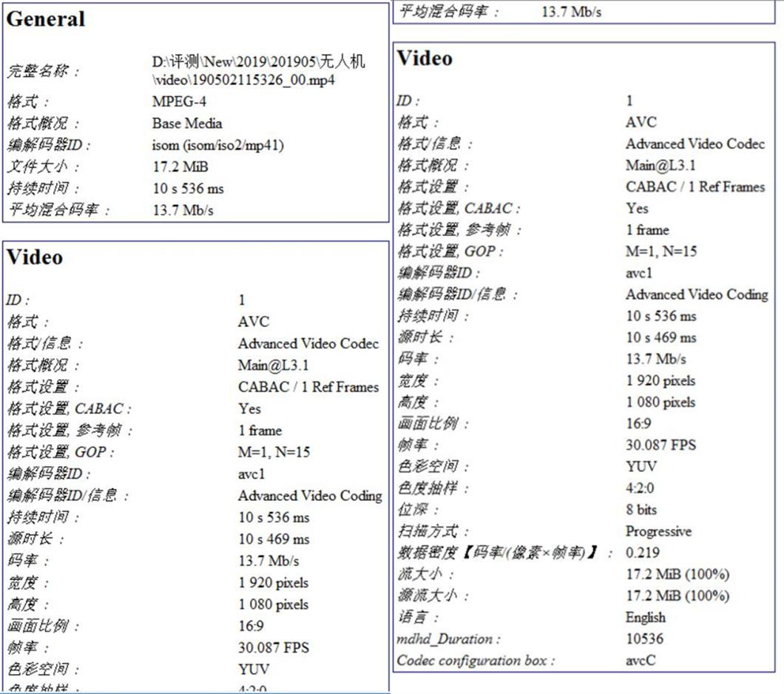Viewport: 784px width, 694px height.
Task: Select the English language value
Action: click(x=645, y=617)
